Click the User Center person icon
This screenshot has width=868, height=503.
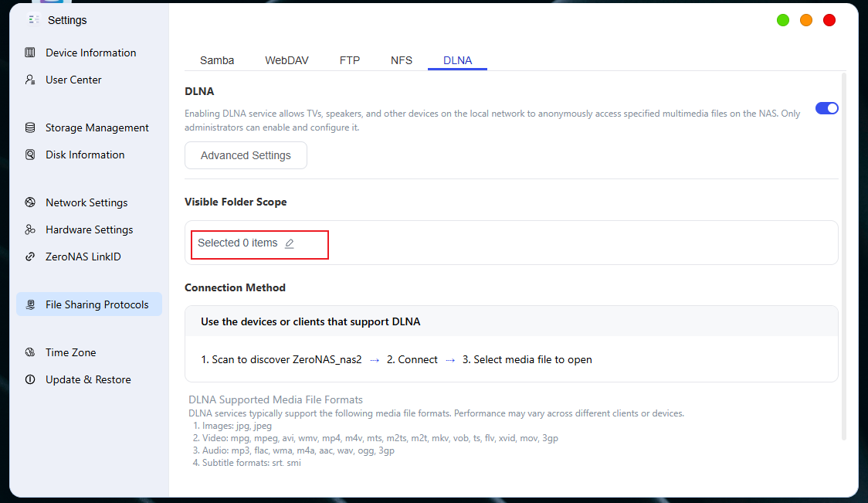click(x=30, y=80)
